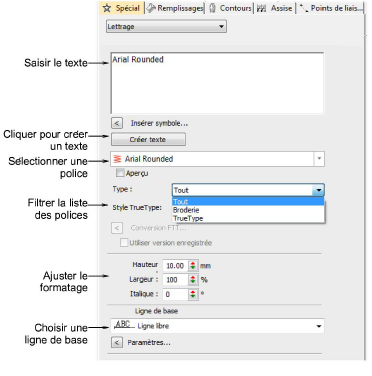Screen dimensions: 372x376
Task: Open the Contours tab
Action: pyautogui.click(x=230, y=8)
